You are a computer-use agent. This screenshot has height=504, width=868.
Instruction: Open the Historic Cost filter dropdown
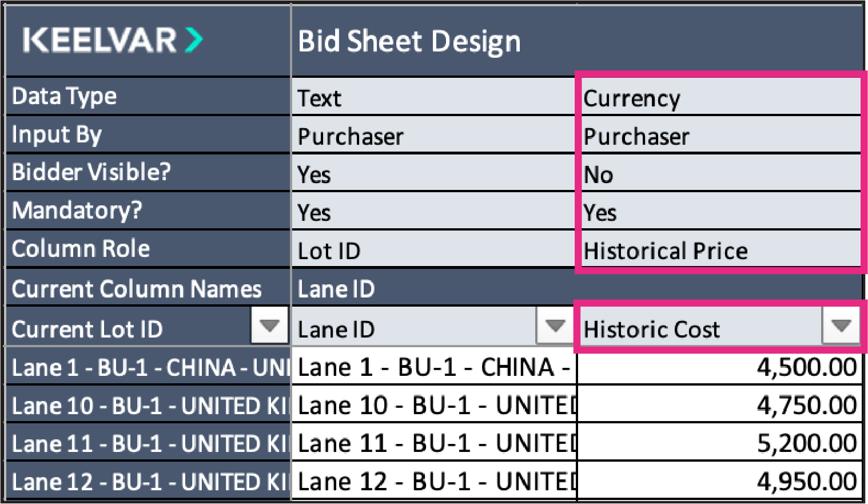tap(841, 326)
